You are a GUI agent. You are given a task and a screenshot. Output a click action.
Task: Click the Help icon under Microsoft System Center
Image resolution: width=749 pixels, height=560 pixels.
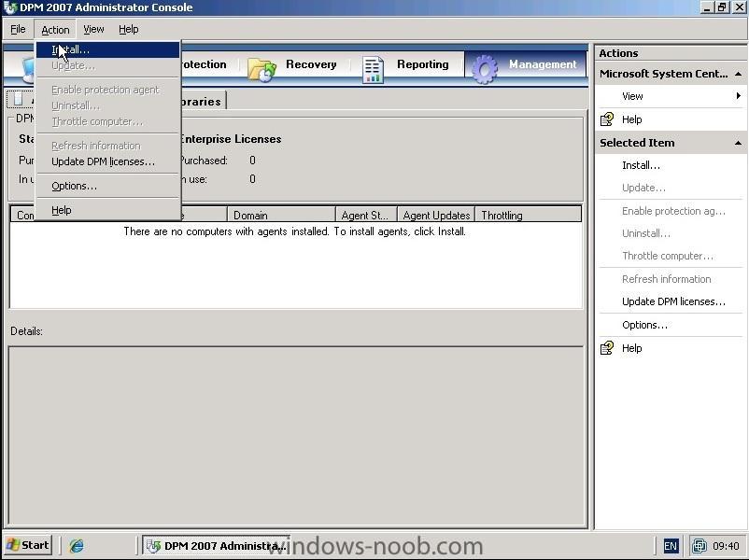pyautogui.click(x=607, y=119)
